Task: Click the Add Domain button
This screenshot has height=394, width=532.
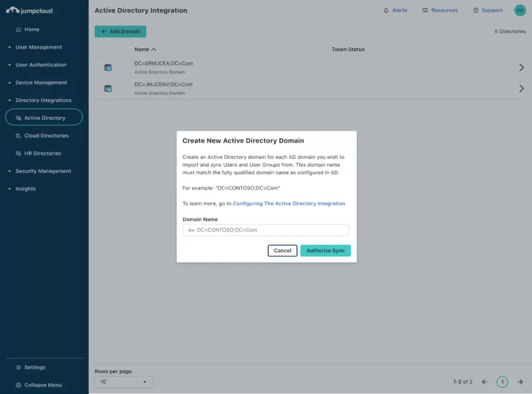Action: [121, 31]
